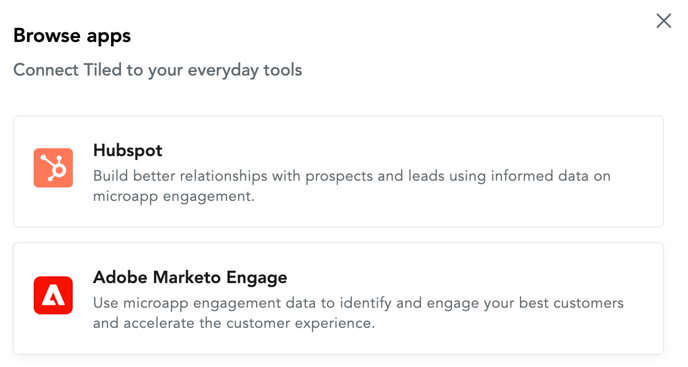Click the Browse apps heading
This screenshot has height=367, width=688.
(x=72, y=36)
